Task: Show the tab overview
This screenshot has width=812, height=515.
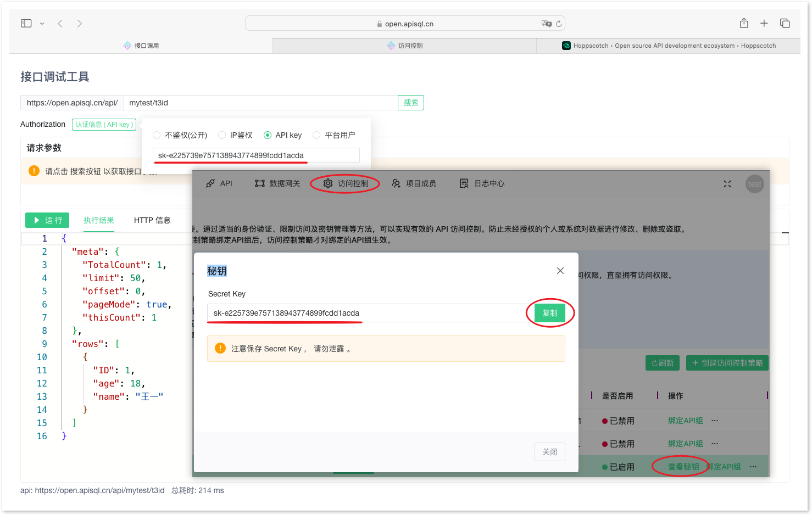Action: pos(785,23)
